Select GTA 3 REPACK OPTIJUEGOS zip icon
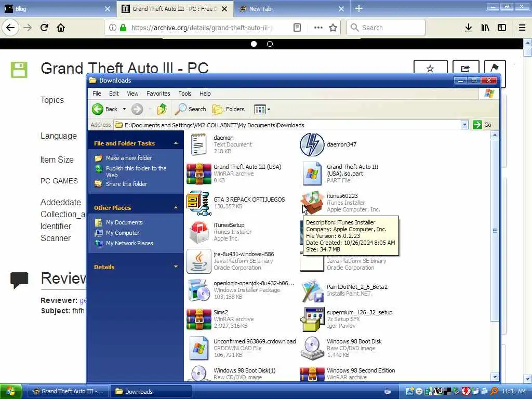 [x=199, y=203]
